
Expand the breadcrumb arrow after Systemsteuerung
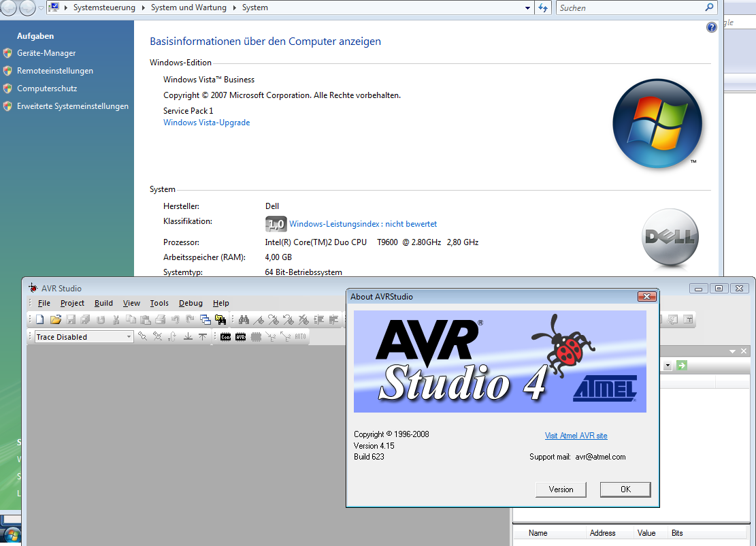(x=143, y=7)
